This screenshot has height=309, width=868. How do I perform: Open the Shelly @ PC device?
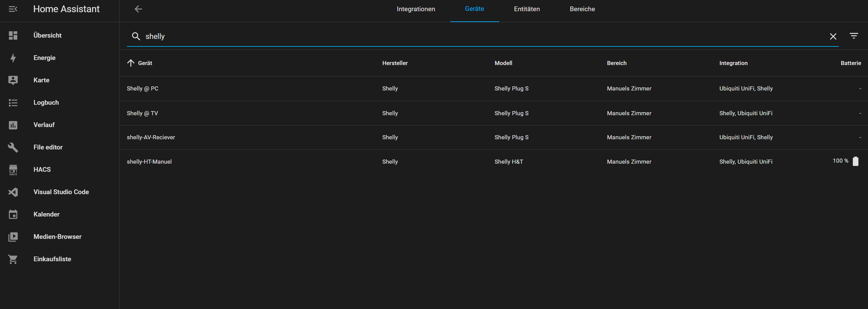click(x=494, y=88)
